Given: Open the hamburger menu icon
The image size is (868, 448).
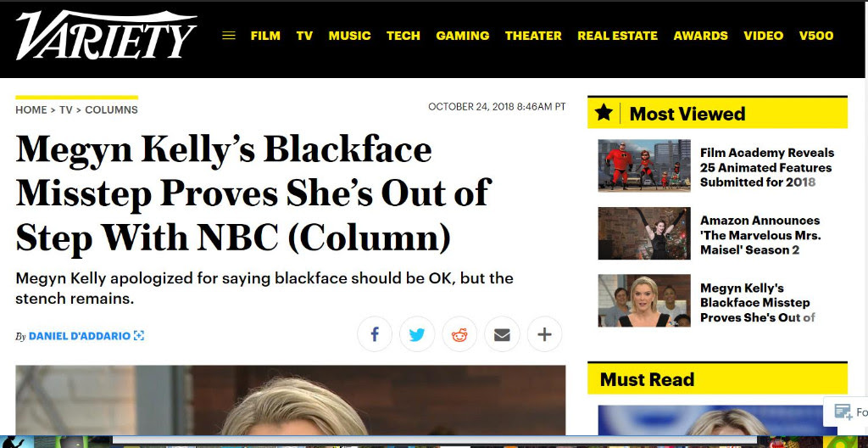Looking at the screenshot, I should pos(229,36).
